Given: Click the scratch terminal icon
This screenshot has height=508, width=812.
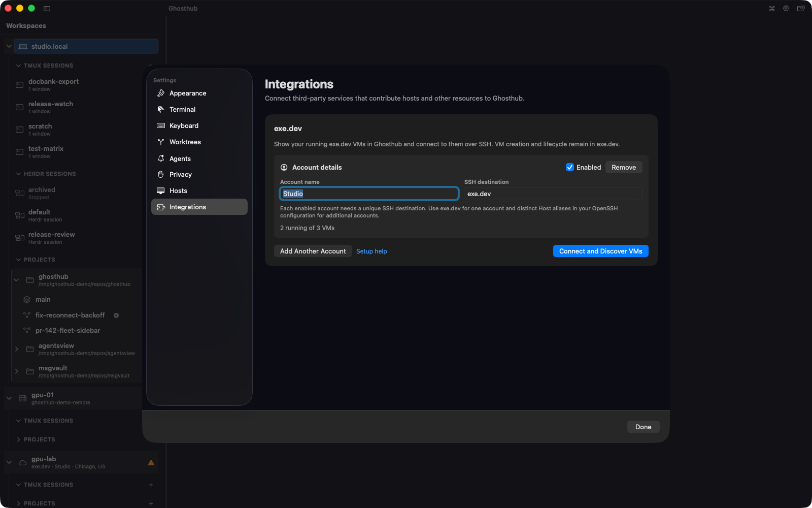Looking at the screenshot, I should click(x=19, y=130).
